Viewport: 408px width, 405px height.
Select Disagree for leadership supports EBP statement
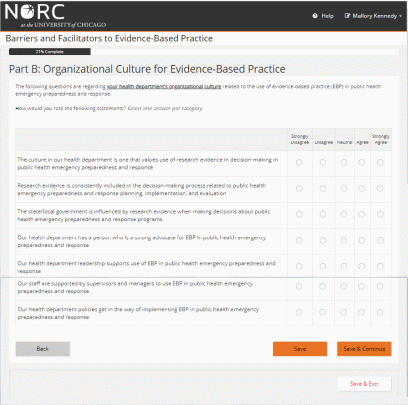point(323,266)
